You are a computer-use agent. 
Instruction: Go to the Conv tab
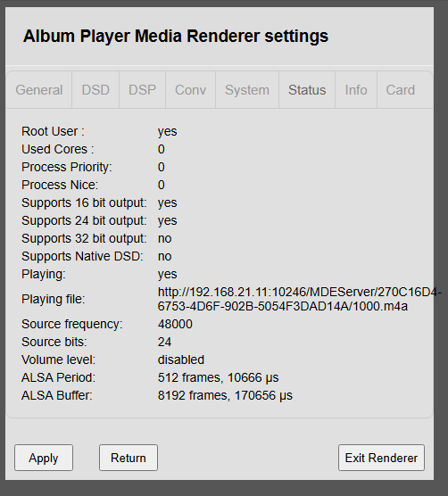pos(190,90)
